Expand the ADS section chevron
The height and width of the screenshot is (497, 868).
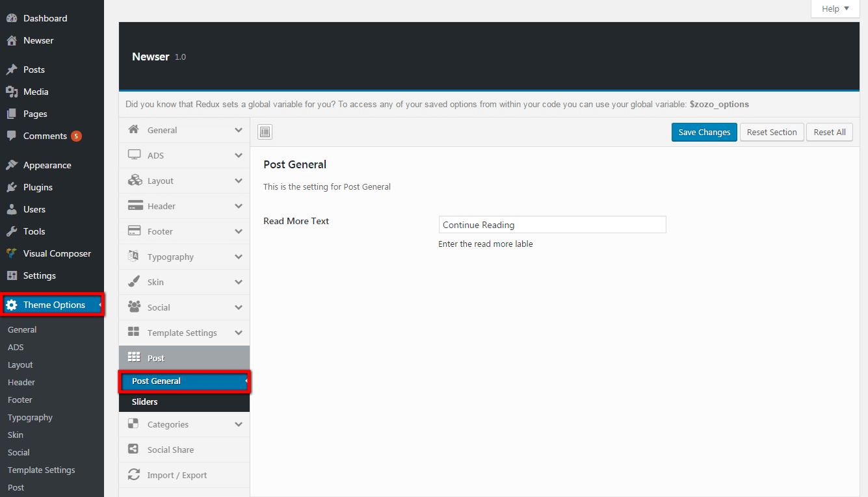click(x=239, y=155)
